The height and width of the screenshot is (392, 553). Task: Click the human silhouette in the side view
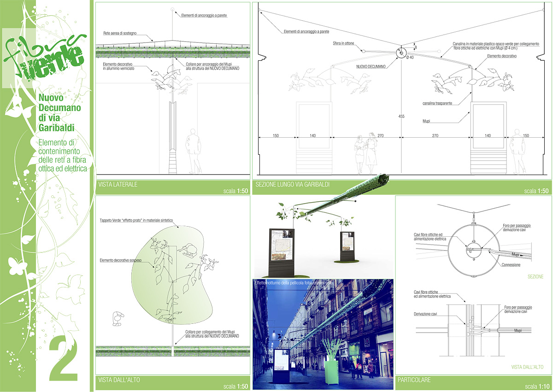[x=194, y=151]
